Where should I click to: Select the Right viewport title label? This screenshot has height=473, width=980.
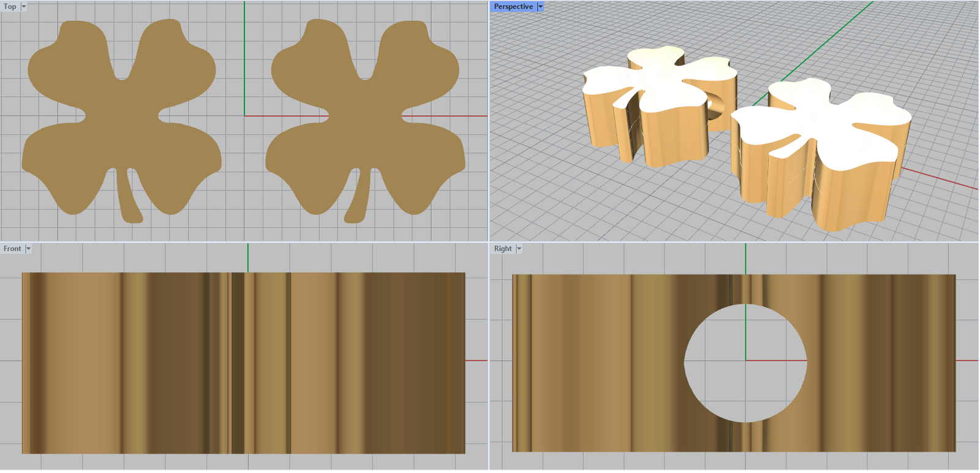pos(502,249)
